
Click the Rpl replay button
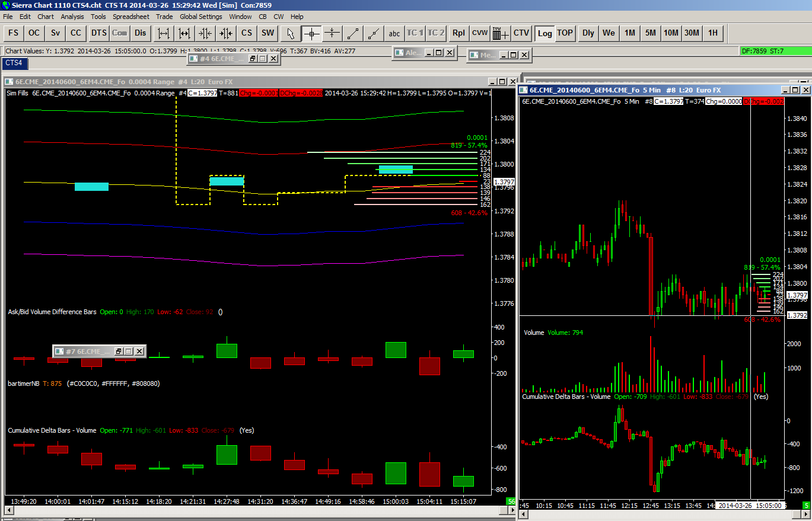click(458, 33)
